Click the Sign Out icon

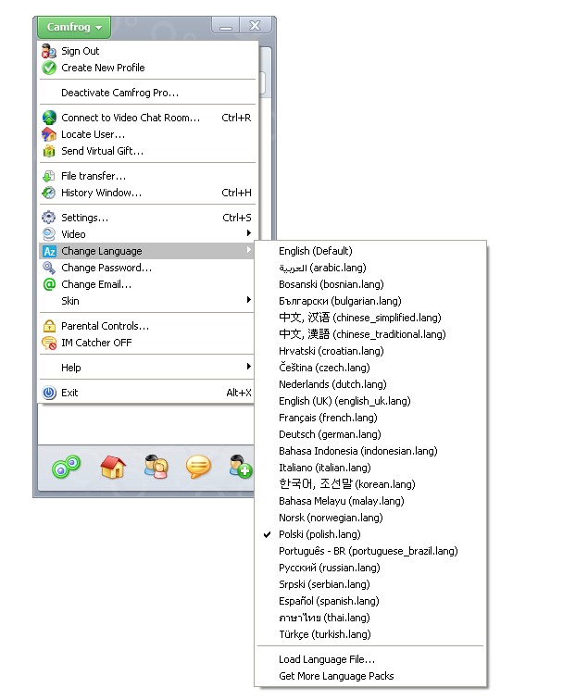[49, 51]
